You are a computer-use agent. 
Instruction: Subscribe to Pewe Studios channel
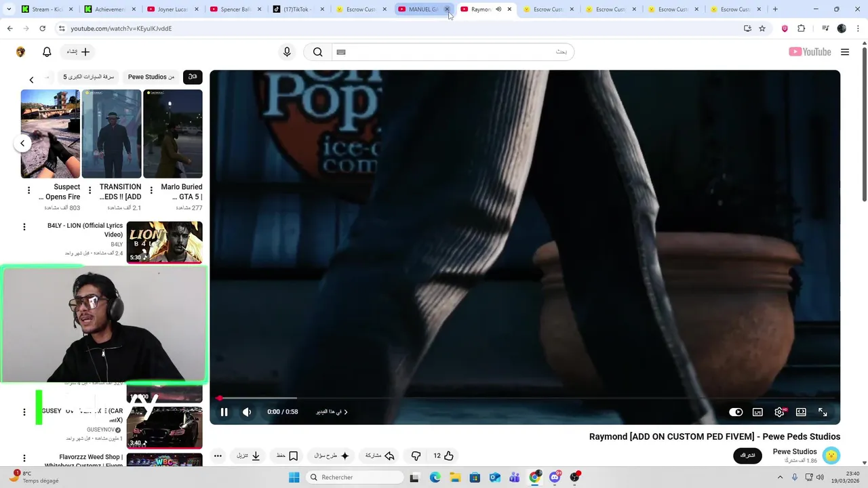tap(747, 455)
